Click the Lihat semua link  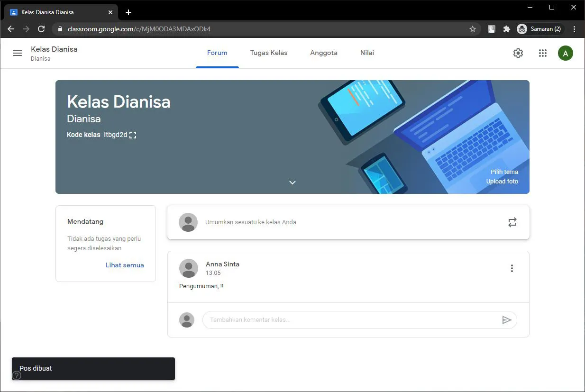(125, 265)
